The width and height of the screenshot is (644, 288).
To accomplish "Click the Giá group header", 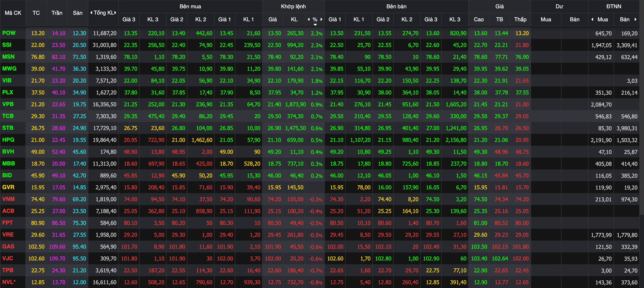I will [x=499, y=6].
